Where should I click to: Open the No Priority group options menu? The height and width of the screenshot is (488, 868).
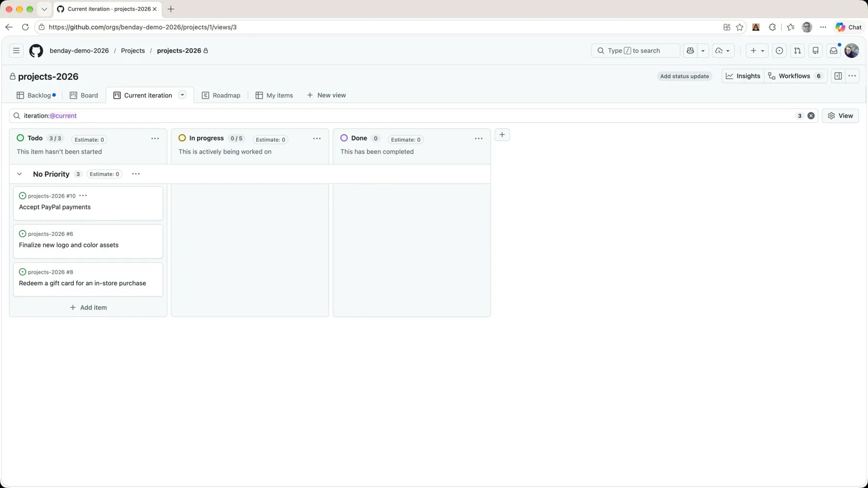click(x=136, y=174)
